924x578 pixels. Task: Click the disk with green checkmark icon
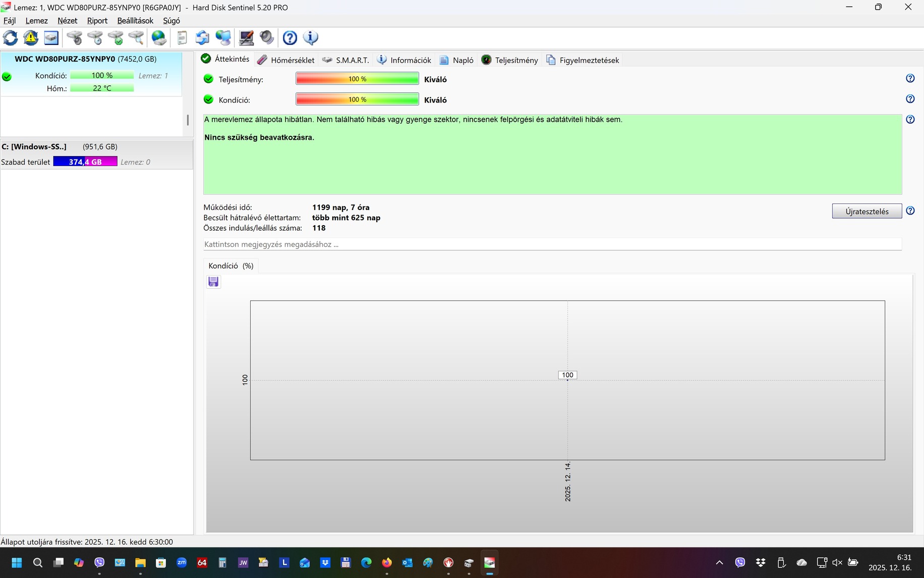coord(115,38)
